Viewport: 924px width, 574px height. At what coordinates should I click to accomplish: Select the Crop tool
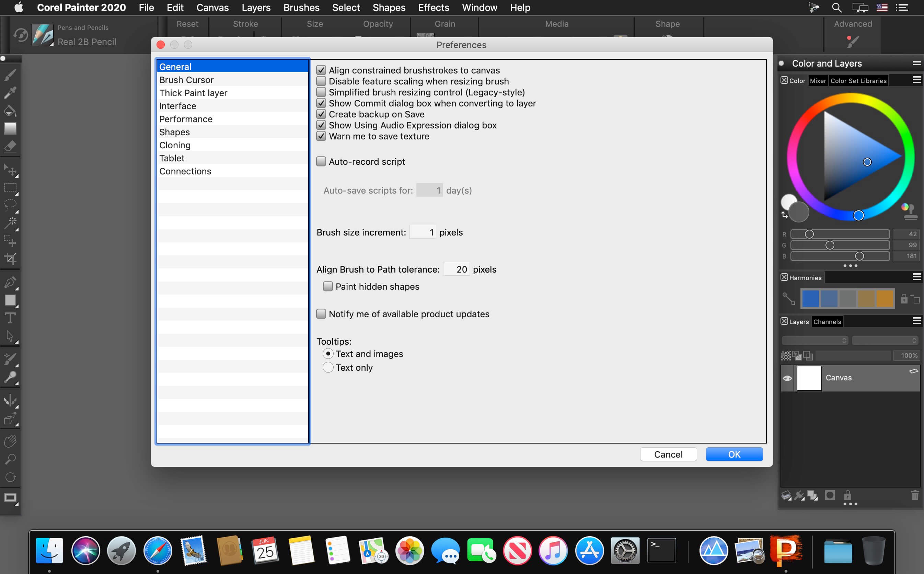(x=10, y=259)
